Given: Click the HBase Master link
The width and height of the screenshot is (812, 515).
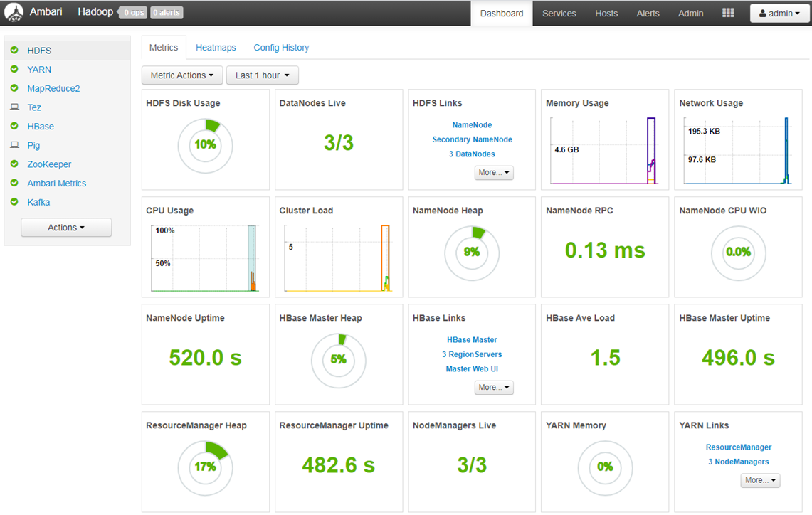Looking at the screenshot, I should (473, 339).
